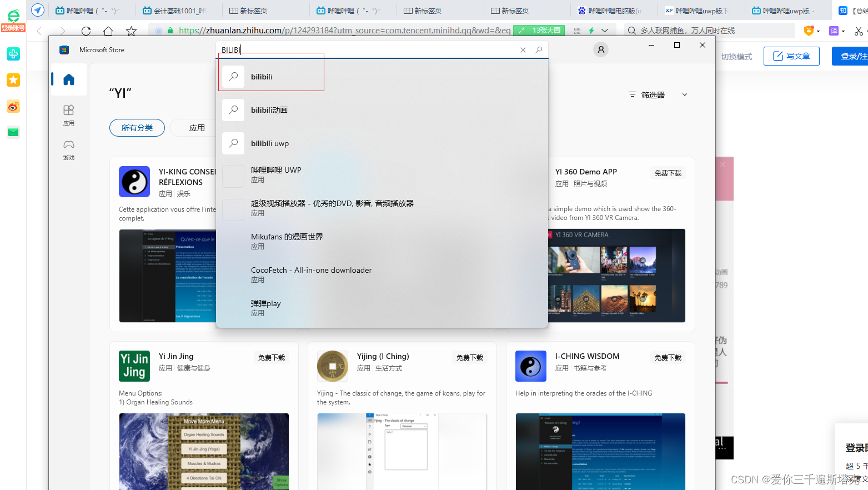Image resolution: width=868 pixels, height=490 pixels.
Task: Open Weibo icon in browser sidebar
Action: 13,106
